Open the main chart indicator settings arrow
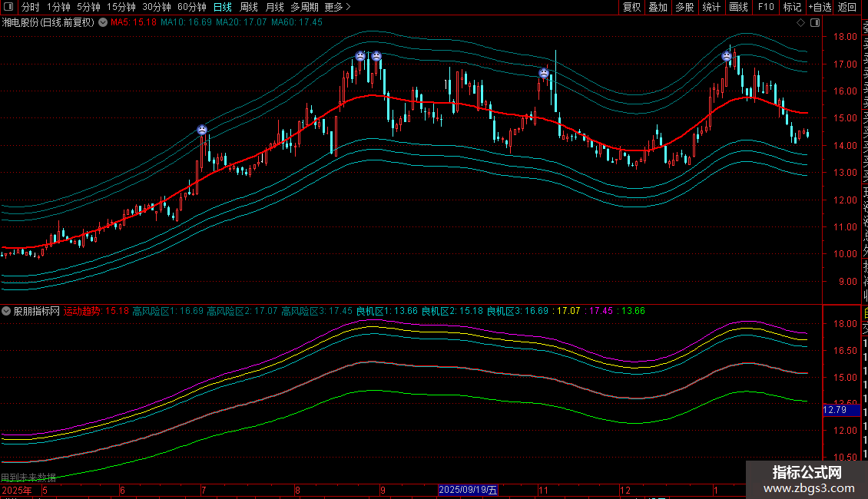The height and width of the screenshot is (499, 868). tap(103, 22)
